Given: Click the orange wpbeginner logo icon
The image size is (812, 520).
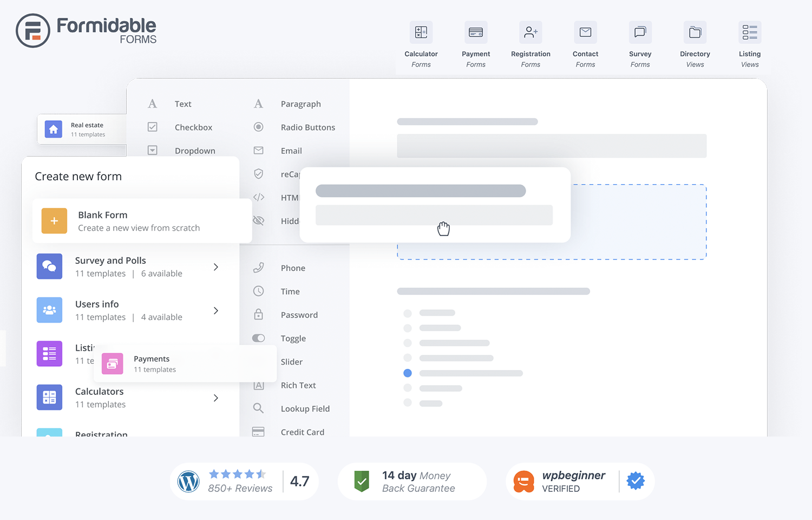Looking at the screenshot, I should tap(523, 481).
